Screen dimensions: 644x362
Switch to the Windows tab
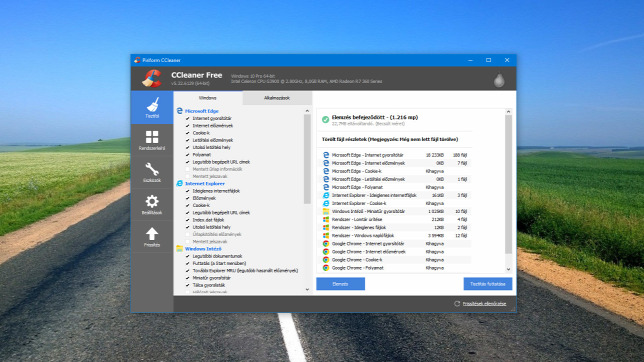pos(208,98)
